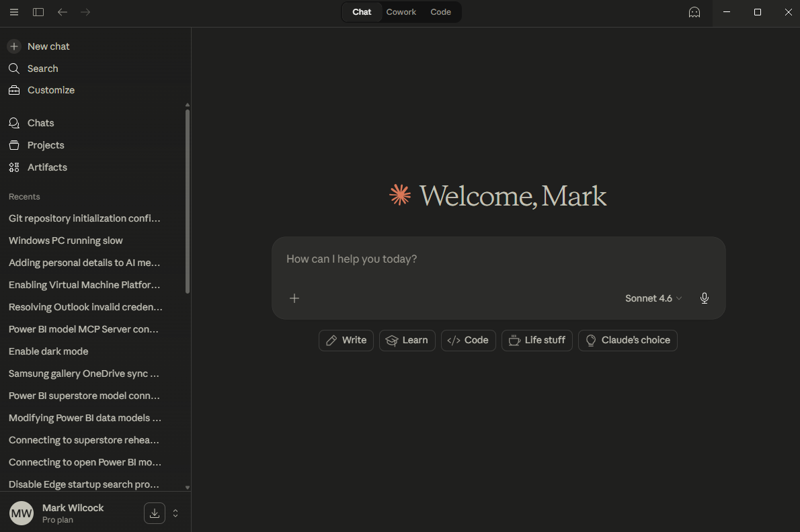
Task: Click the download icon beside Mark Wilcock
Action: click(155, 513)
